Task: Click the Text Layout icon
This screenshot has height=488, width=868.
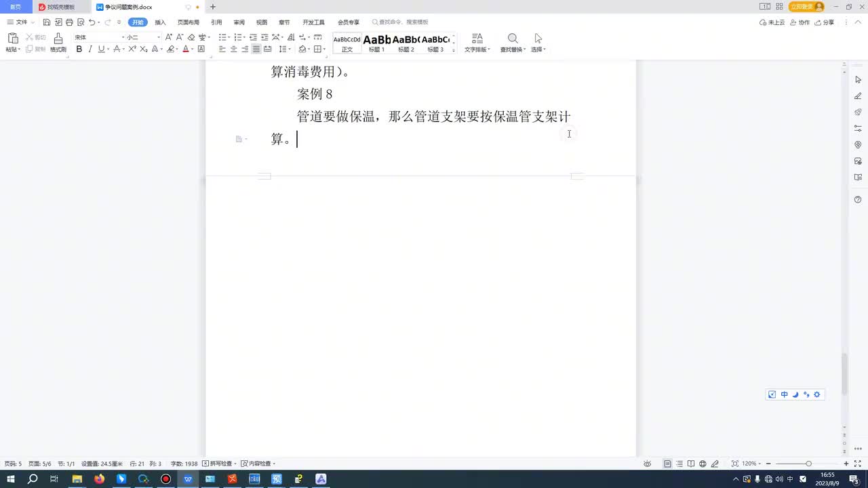Action: click(x=477, y=38)
